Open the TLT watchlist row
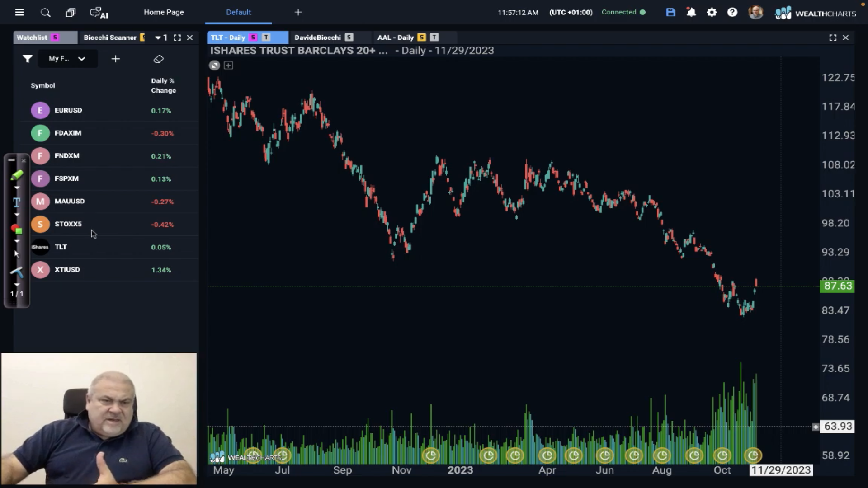The image size is (868, 488). click(109, 247)
